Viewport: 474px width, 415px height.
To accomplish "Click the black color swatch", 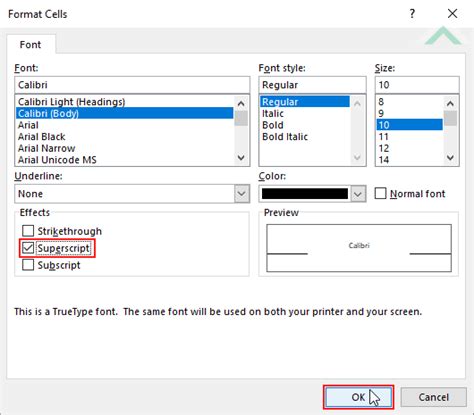I will point(305,194).
